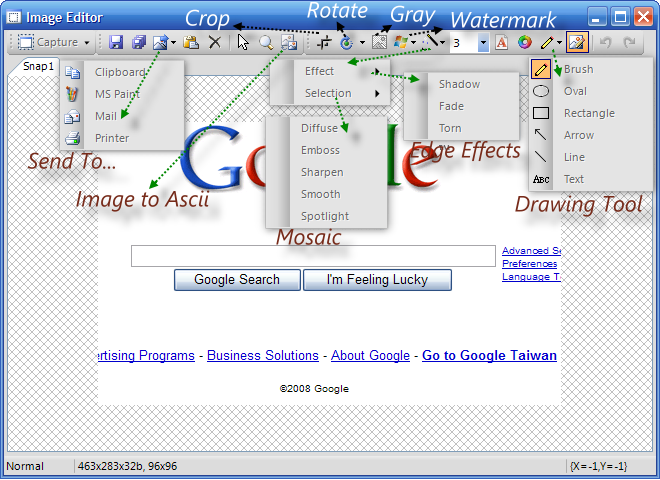This screenshot has width=660, height=480.
Task: Click the {X=-1,Y=-1} coordinates readout
Action: (x=599, y=466)
